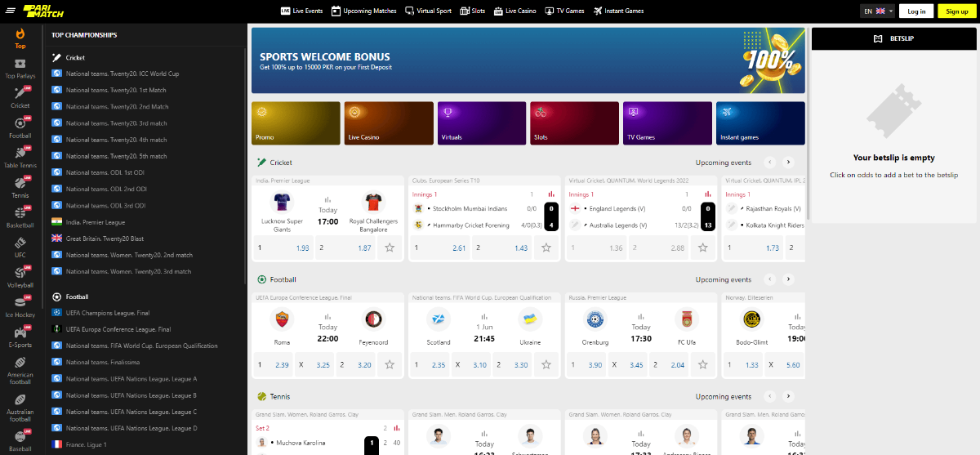Favorite the Lucknow Super Giants match star
Image resolution: width=980 pixels, height=455 pixels.
(390, 248)
